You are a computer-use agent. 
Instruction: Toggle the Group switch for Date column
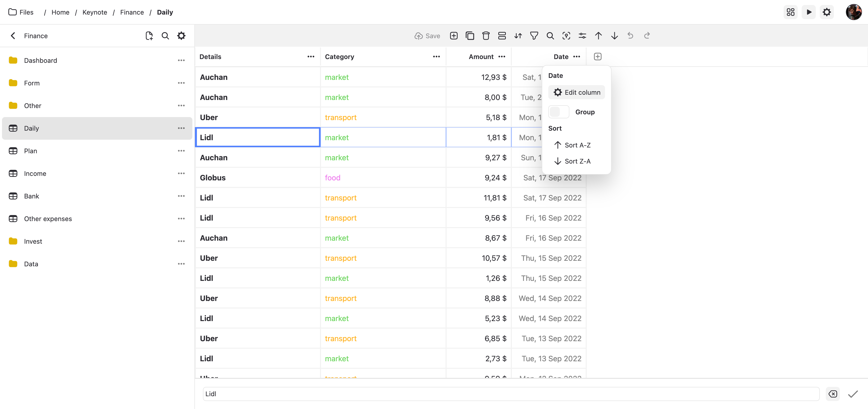[558, 112]
